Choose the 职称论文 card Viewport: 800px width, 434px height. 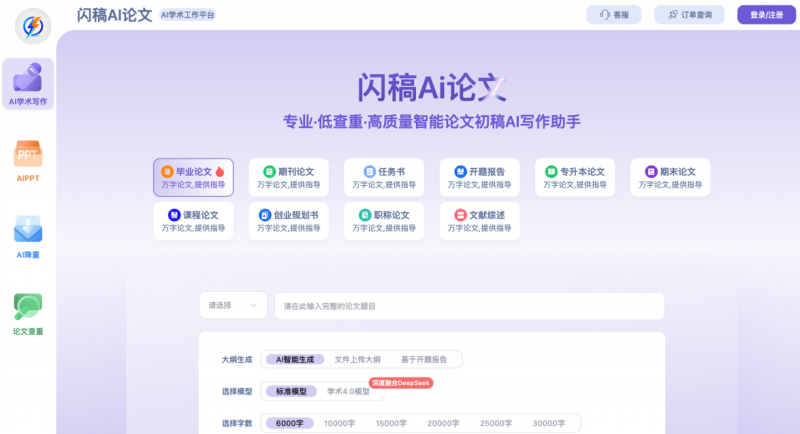tap(384, 221)
